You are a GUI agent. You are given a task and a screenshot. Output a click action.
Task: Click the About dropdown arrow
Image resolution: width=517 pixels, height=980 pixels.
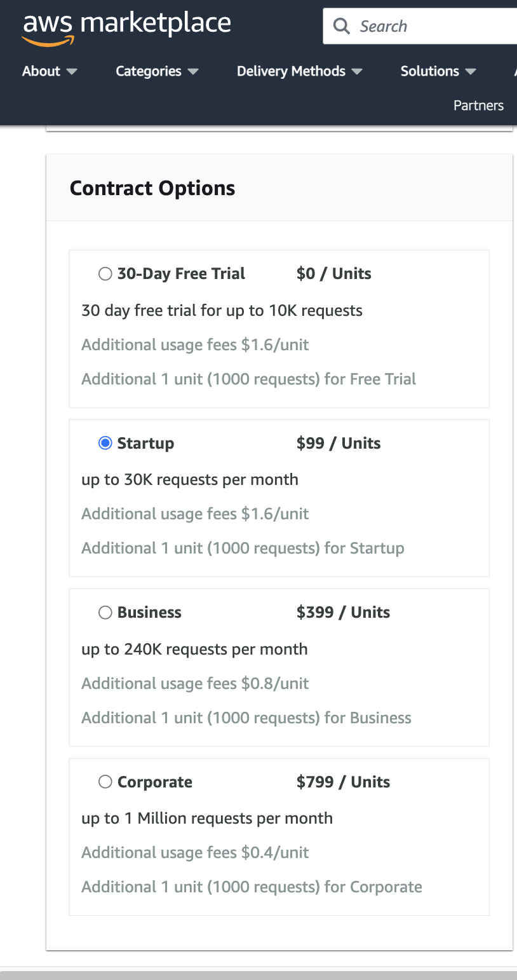click(x=72, y=72)
